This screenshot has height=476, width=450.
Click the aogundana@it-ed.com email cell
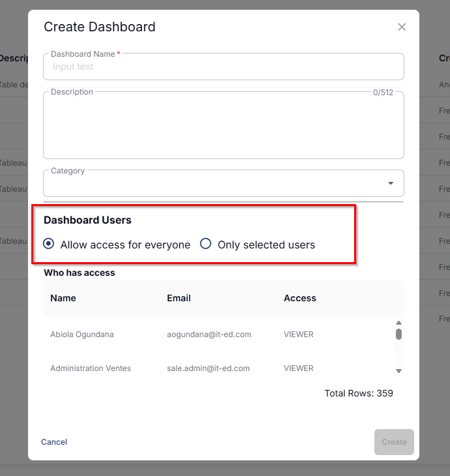pos(209,335)
